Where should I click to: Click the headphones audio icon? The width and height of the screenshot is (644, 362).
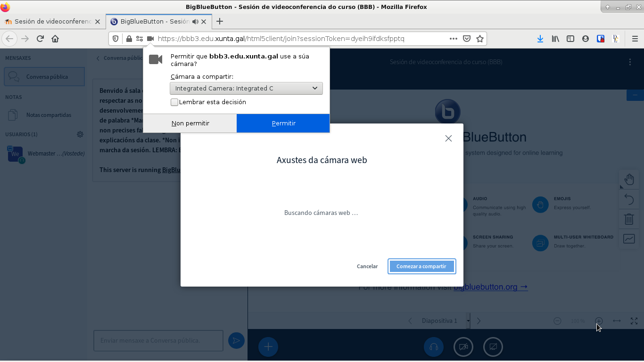[x=433, y=347]
